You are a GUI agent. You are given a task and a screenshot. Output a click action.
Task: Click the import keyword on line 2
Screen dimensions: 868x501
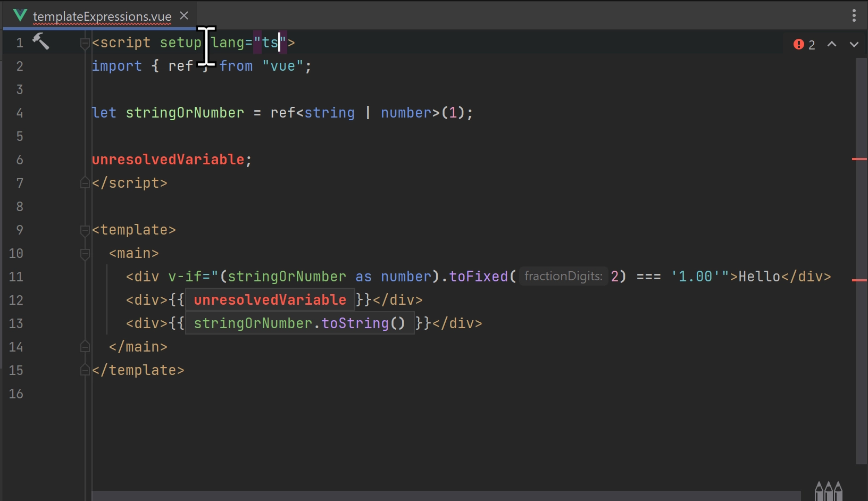[x=117, y=66]
